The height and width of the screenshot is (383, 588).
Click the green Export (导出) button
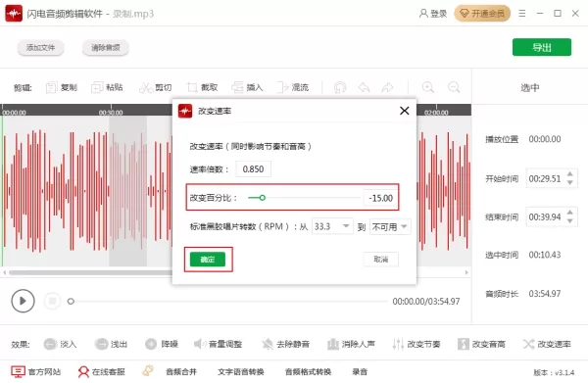click(542, 47)
